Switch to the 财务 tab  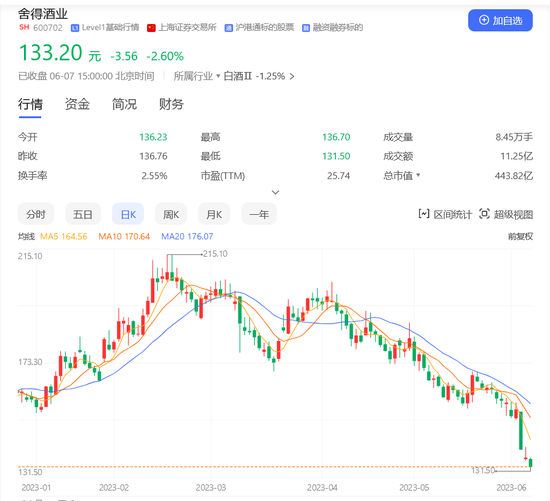pos(171,105)
